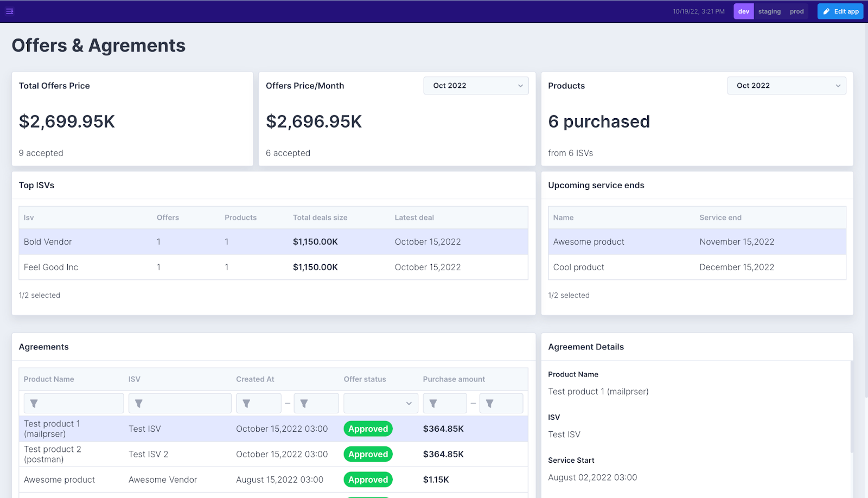
Task: Sort Agreements by Offer status header
Action: (x=365, y=379)
